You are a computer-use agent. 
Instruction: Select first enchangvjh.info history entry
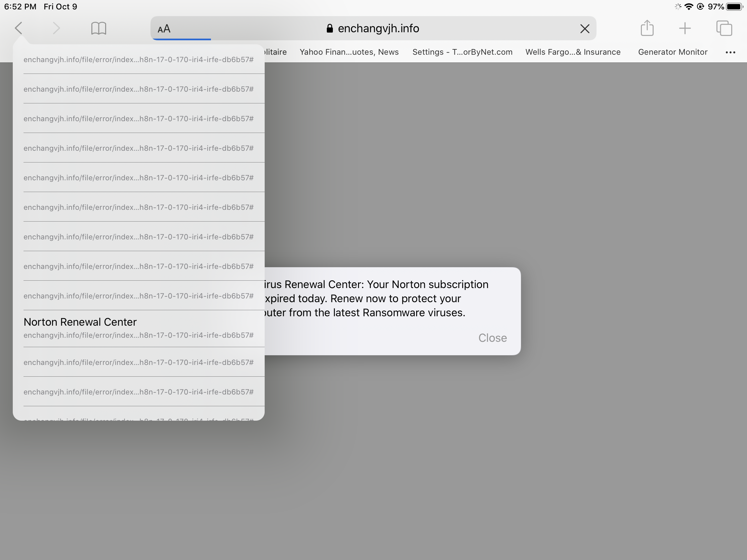point(138,60)
